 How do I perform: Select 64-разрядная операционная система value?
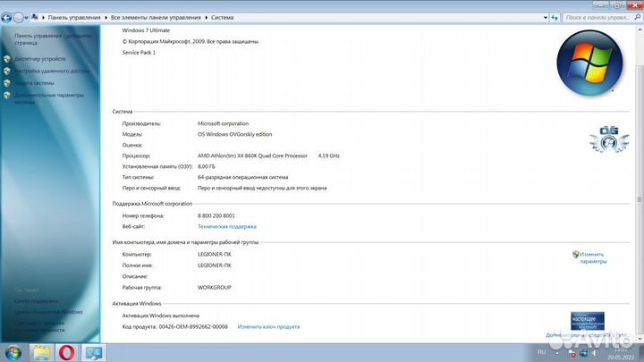click(x=242, y=177)
